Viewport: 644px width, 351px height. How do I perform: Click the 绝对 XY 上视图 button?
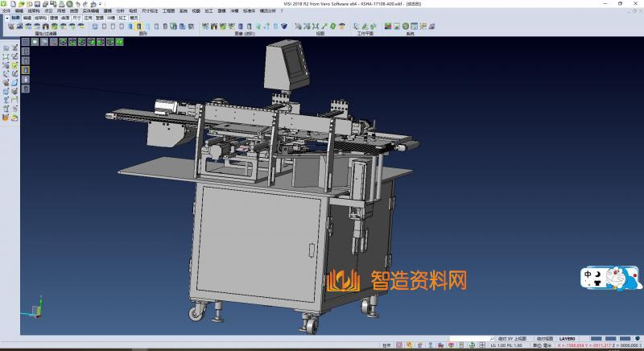[x=512, y=339]
